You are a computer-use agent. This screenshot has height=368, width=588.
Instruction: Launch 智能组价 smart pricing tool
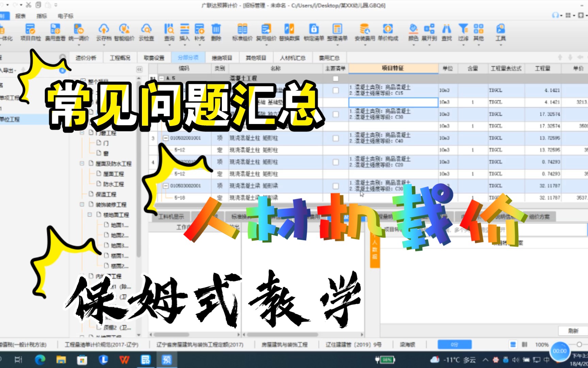coord(124,32)
